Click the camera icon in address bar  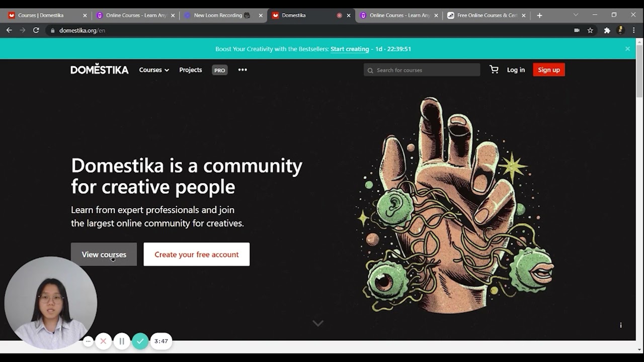tap(577, 30)
